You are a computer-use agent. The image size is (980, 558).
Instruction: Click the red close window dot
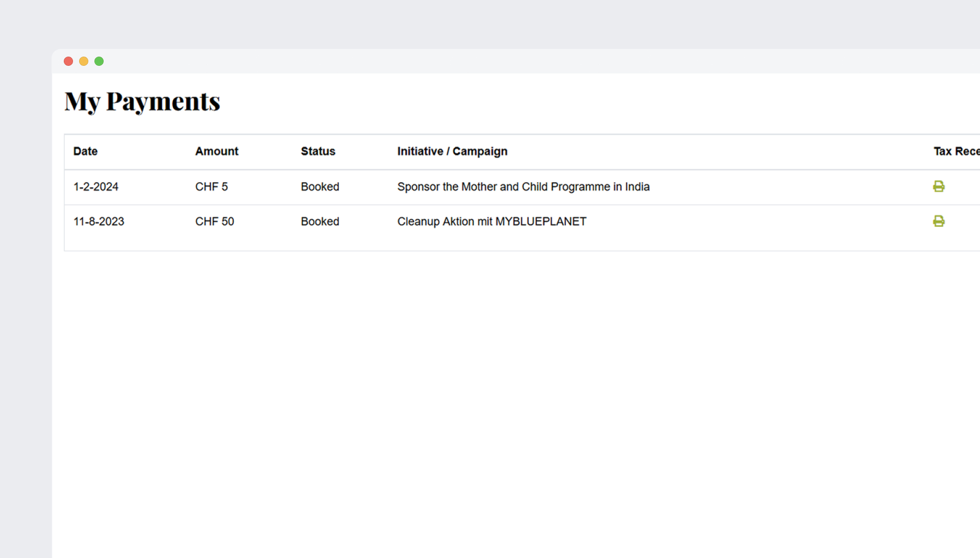click(68, 61)
